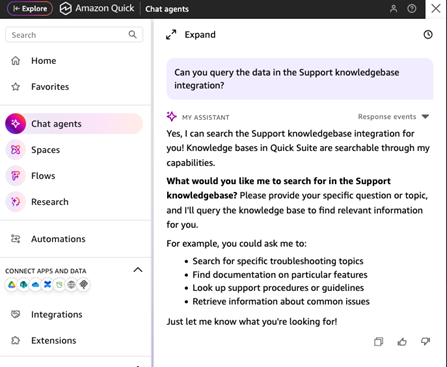Click 'Just let me know what you're looking for!'
The height and width of the screenshot is (367, 447).
[x=252, y=322]
